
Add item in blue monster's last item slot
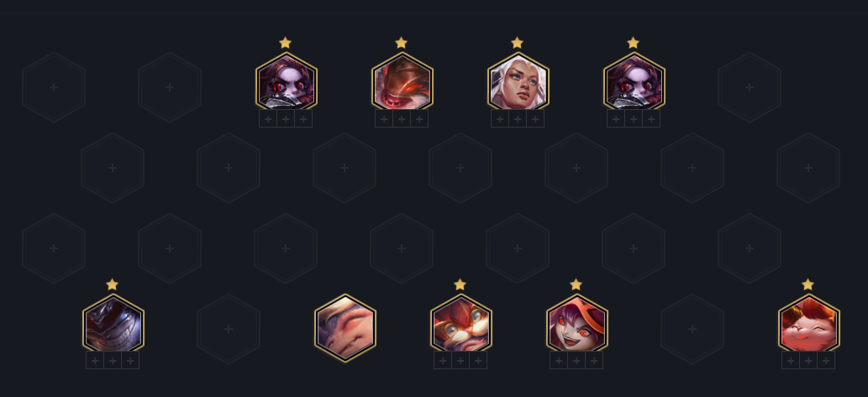click(130, 361)
